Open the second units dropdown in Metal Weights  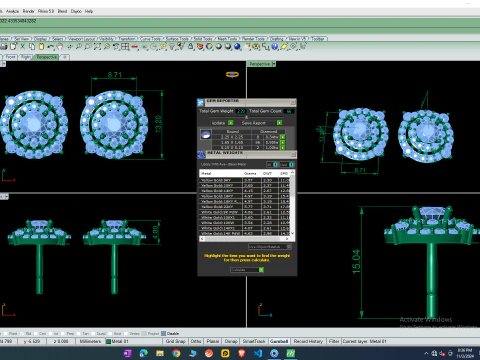(287, 164)
